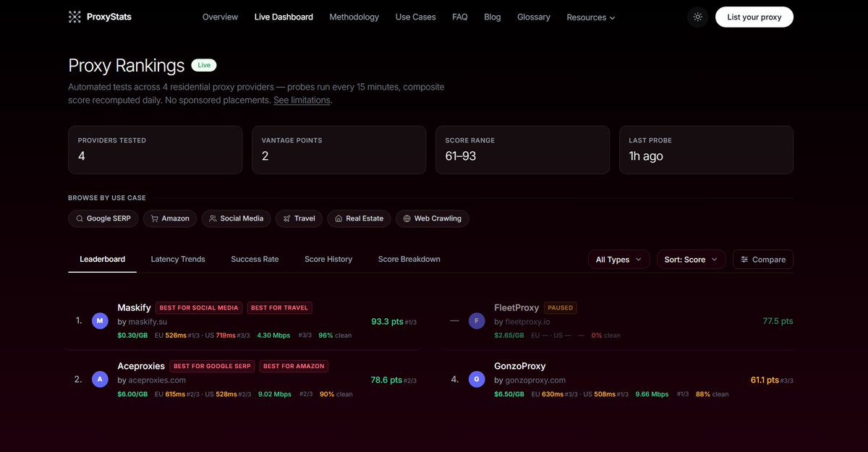Switch to the Latency Trends tab
This screenshot has height=452, width=868.
coord(178,259)
